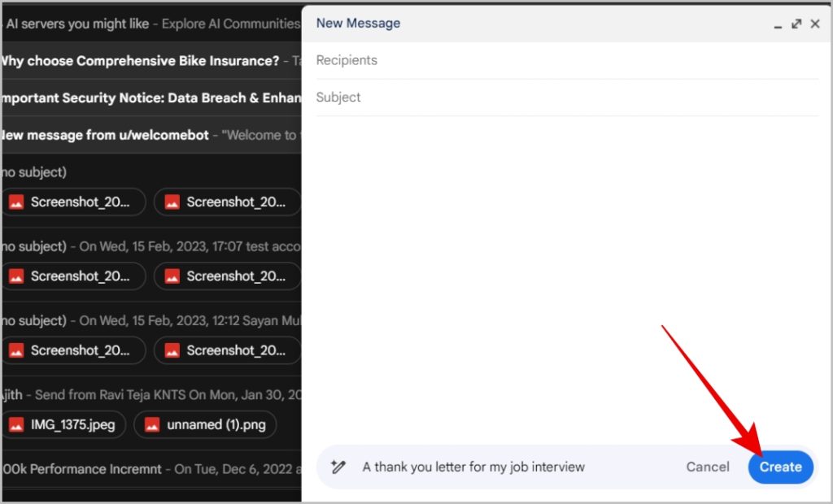This screenshot has width=833, height=504.
Task: Edit the thank you letter prompt text
Action: click(x=473, y=467)
